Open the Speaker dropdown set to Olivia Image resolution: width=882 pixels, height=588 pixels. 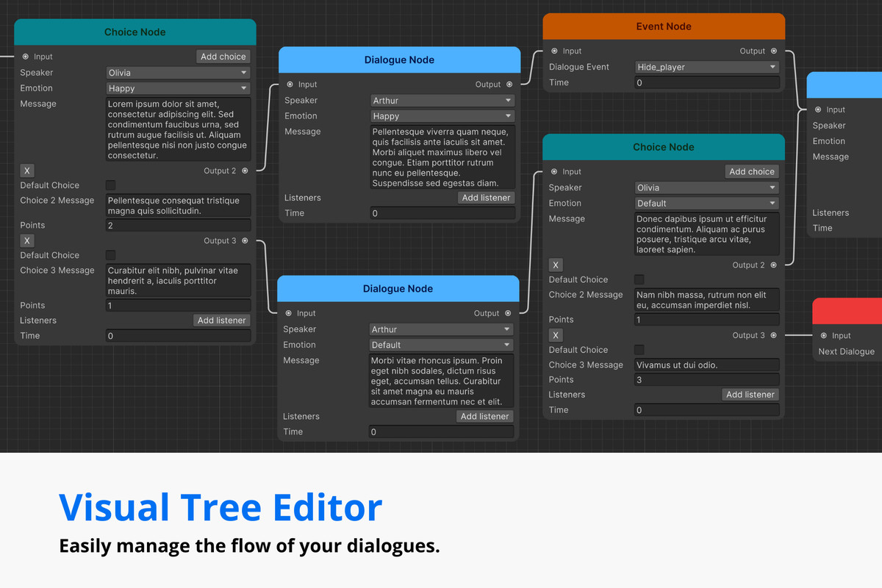tap(177, 72)
